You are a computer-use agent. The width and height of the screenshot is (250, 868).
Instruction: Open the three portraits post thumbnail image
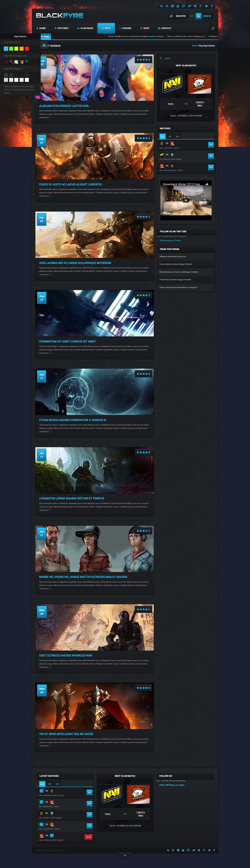95,549
